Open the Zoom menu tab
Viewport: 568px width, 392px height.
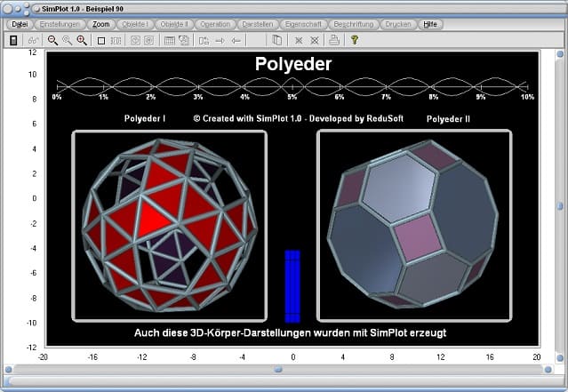(101, 24)
